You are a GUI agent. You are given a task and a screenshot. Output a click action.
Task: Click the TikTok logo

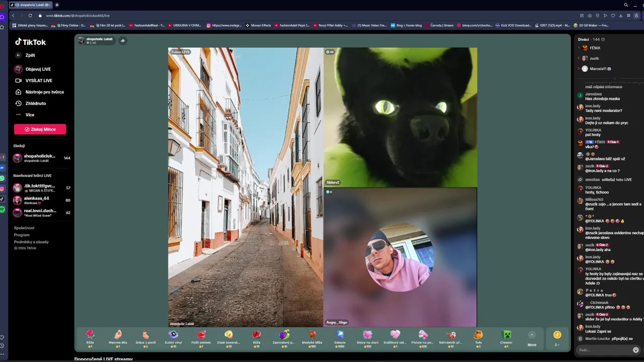30,42
